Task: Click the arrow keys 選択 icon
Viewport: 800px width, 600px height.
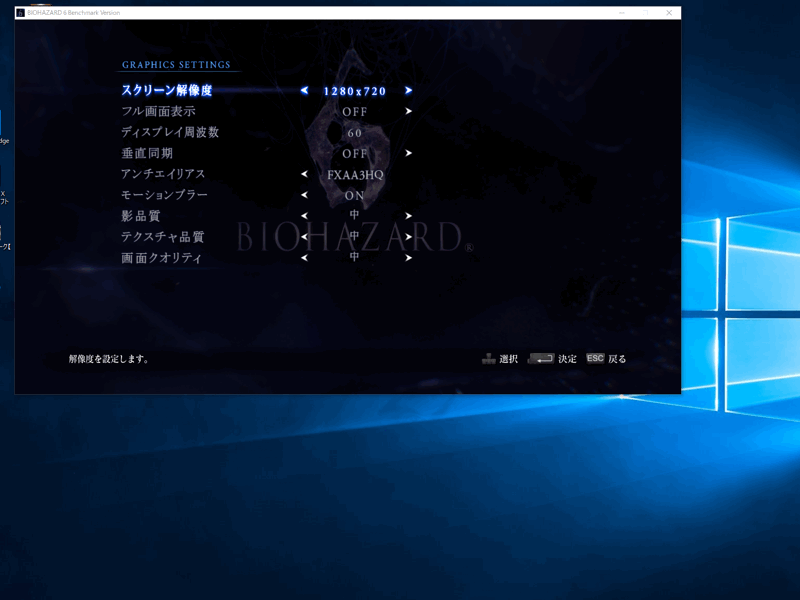Action: point(488,359)
